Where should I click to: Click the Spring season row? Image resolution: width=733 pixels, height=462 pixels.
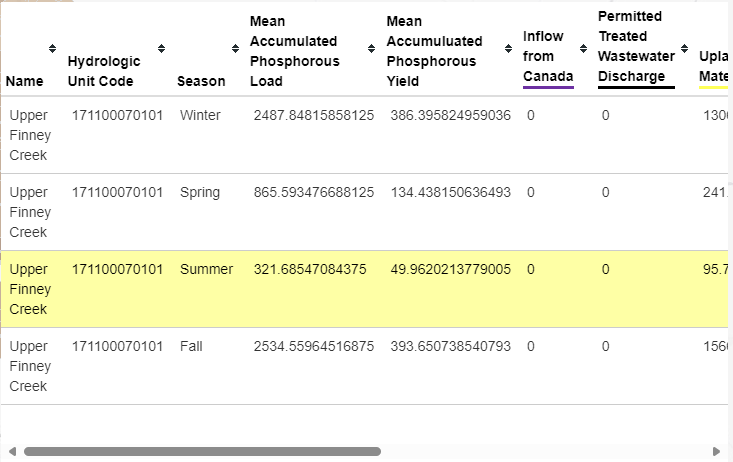coord(200,193)
